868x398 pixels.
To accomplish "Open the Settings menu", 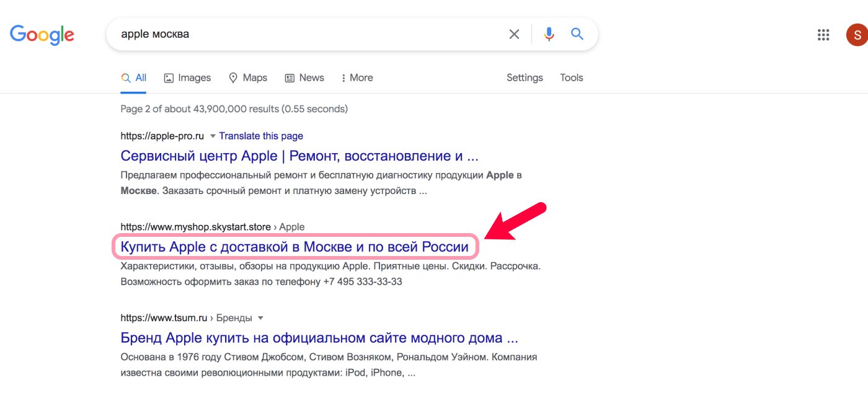I will (525, 77).
